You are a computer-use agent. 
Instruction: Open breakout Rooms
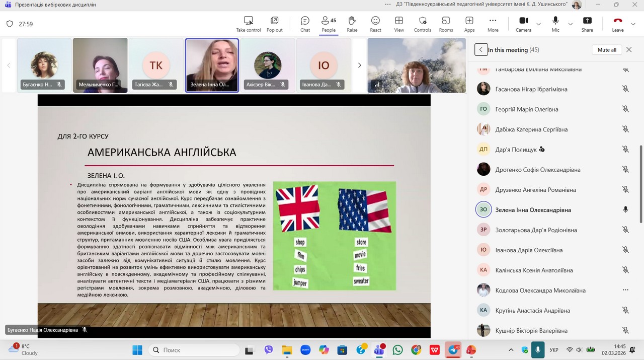[x=446, y=24]
